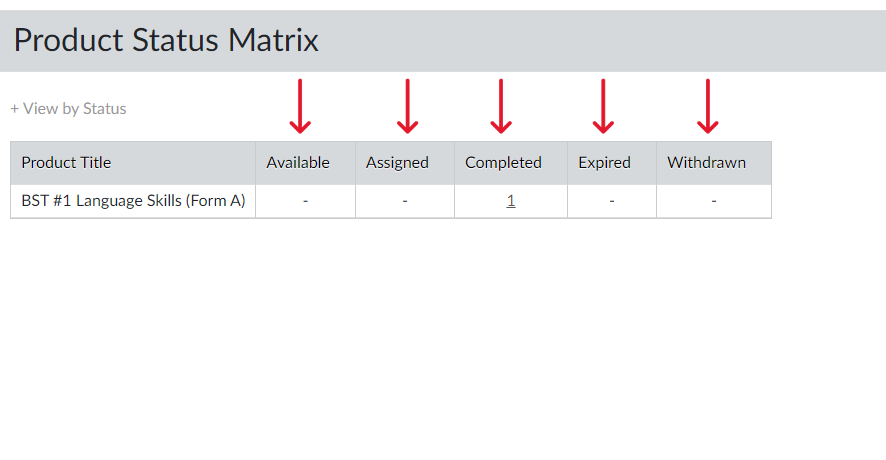Click the Withdrawn cell dash for BST #1

[x=714, y=201]
